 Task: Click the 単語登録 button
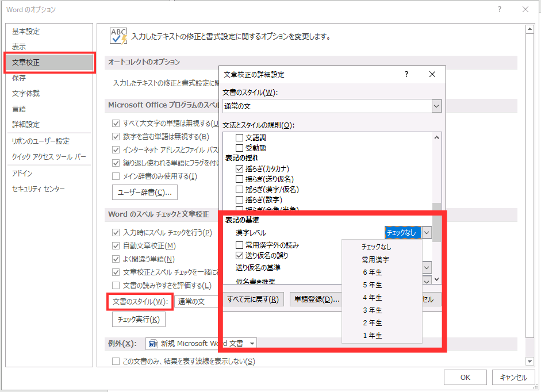pyautogui.click(x=316, y=299)
